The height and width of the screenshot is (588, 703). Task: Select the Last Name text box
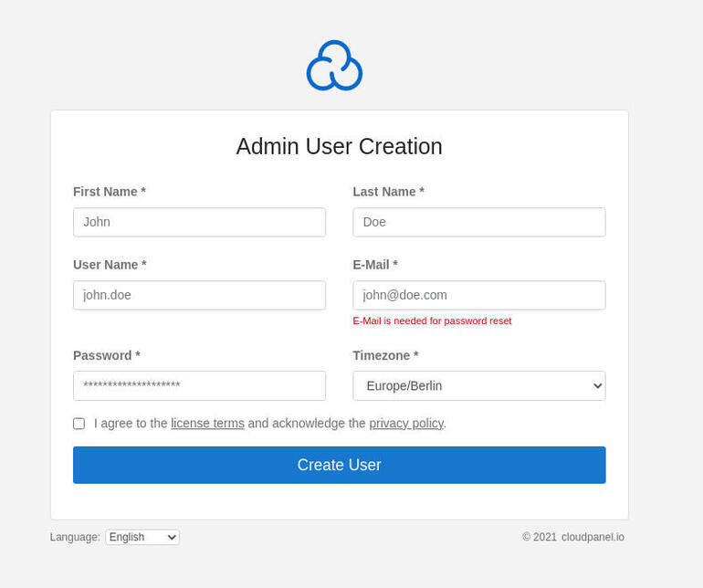pyautogui.click(x=478, y=222)
